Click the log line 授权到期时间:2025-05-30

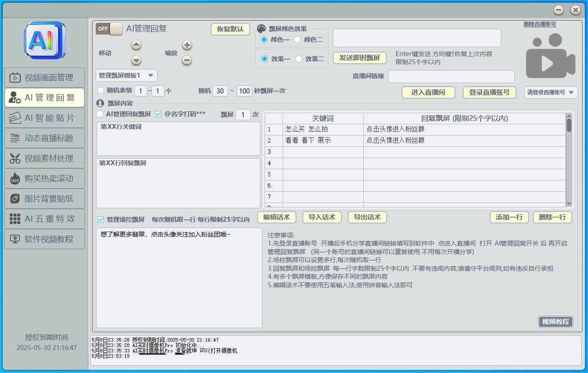click(x=155, y=340)
